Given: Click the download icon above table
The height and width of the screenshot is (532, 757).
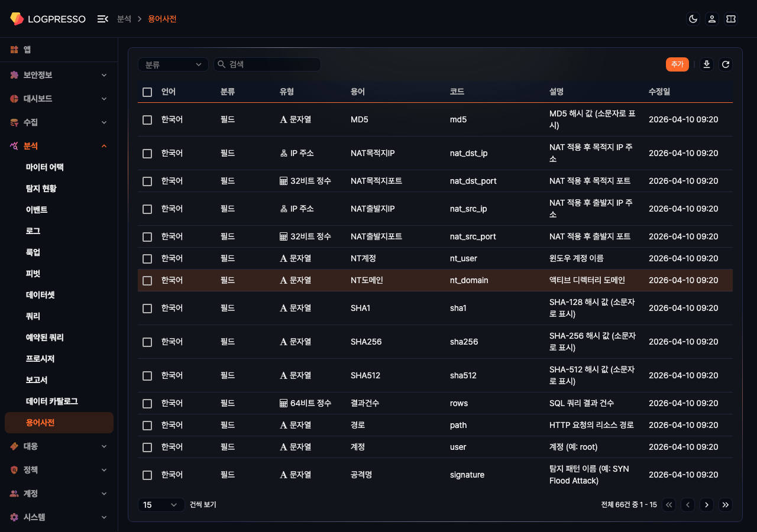Looking at the screenshot, I should pyautogui.click(x=706, y=64).
